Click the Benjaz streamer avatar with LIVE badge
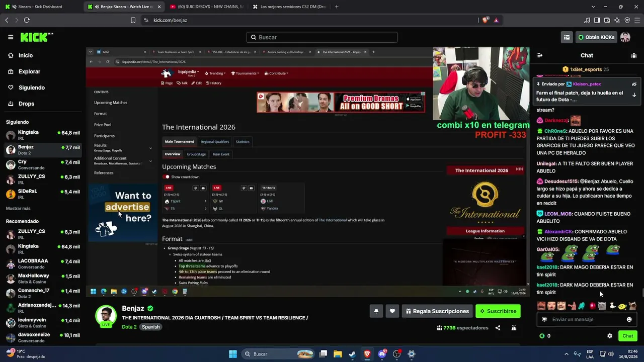The height and width of the screenshot is (362, 644). [x=106, y=316]
